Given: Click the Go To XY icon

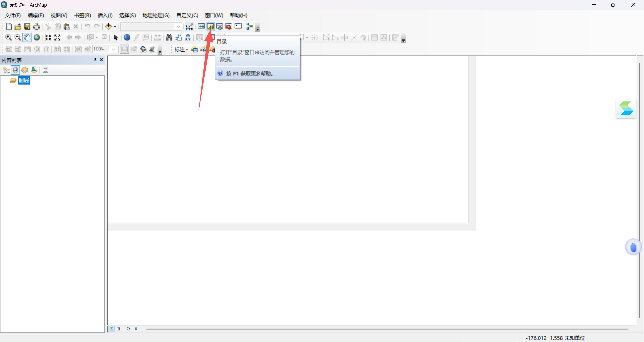Looking at the screenshot, I should point(188,37).
